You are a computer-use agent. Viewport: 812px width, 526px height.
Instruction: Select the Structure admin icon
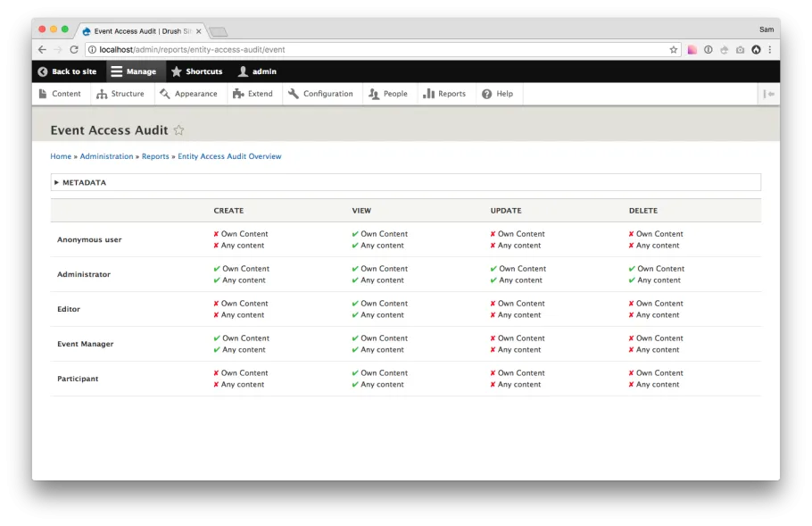tap(99, 93)
